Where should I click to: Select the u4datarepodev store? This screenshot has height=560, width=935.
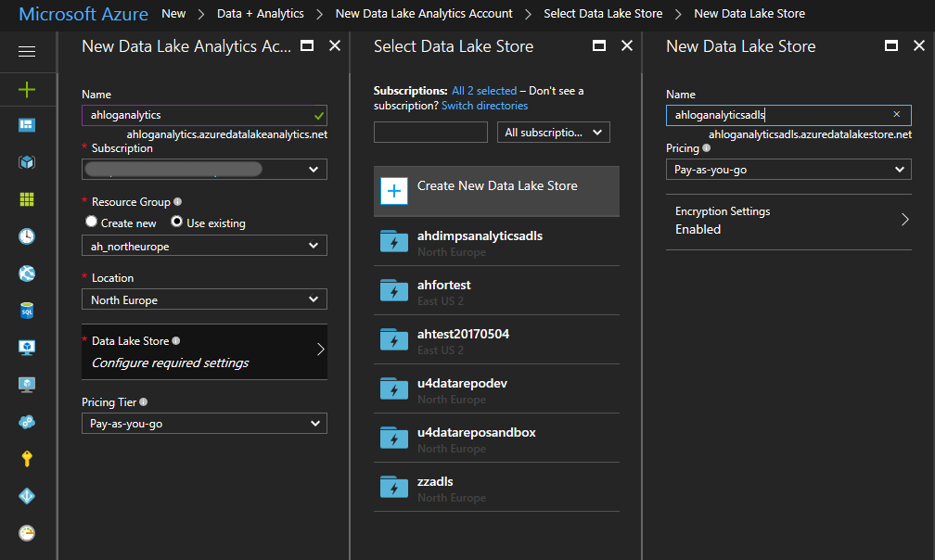pos(496,389)
